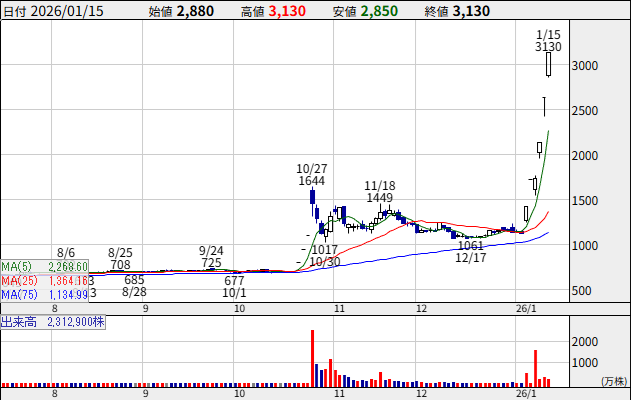This screenshot has height=400, width=631.
Task: Click the 26/1 label on upper time axis
Action: [526, 309]
